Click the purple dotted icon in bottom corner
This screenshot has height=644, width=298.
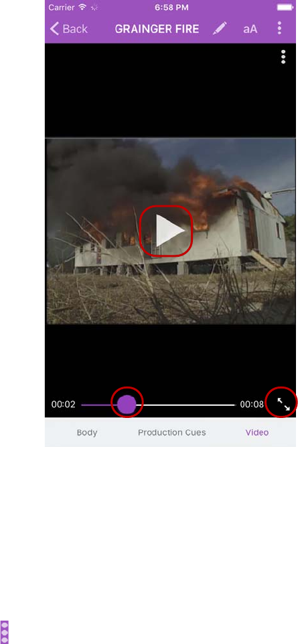point(5,632)
